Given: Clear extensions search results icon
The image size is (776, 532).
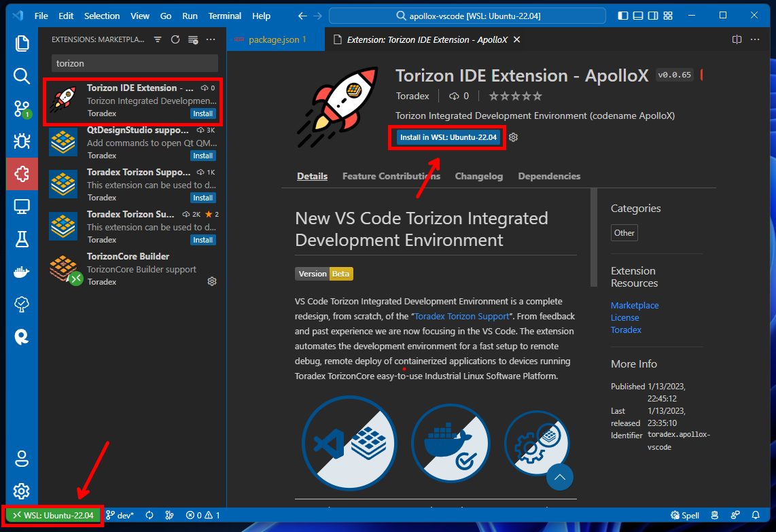Looking at the screenshot, I should [x=193, y=40].
